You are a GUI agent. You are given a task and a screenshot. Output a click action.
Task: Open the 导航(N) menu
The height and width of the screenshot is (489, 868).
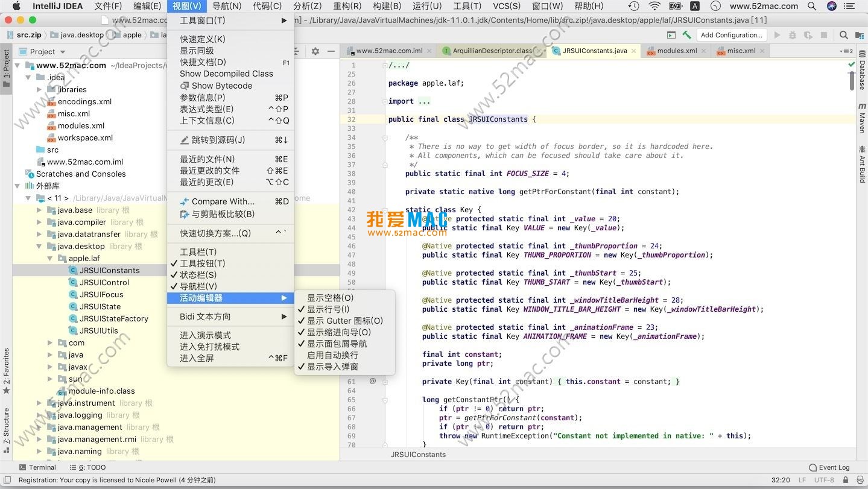pos(227,6)
